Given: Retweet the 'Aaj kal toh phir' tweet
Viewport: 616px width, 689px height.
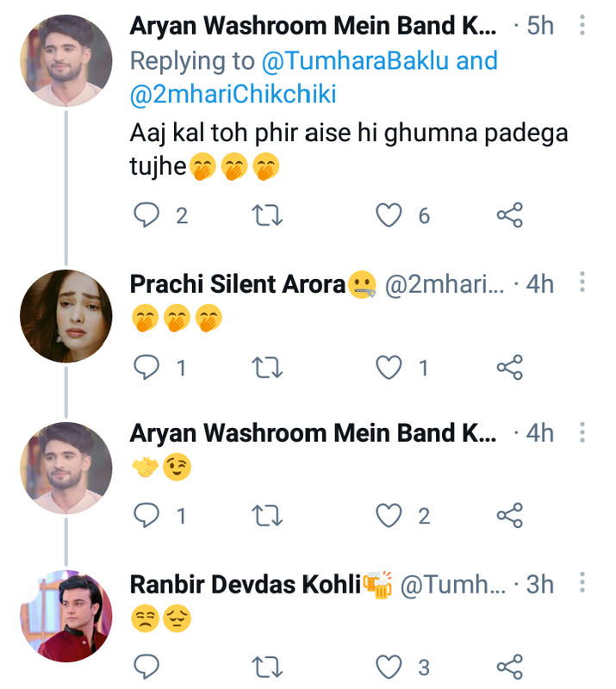Looking at the screenshot, I should coord(270,215).
